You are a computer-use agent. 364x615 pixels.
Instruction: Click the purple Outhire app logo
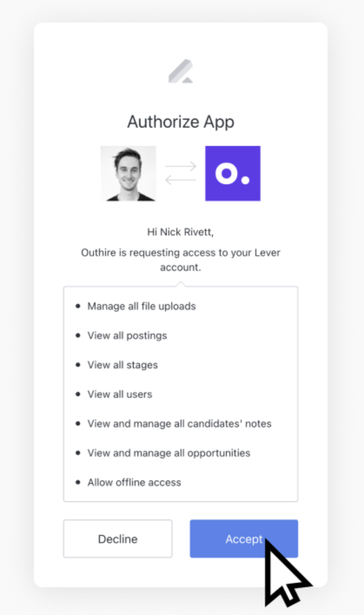click(233, 173)
